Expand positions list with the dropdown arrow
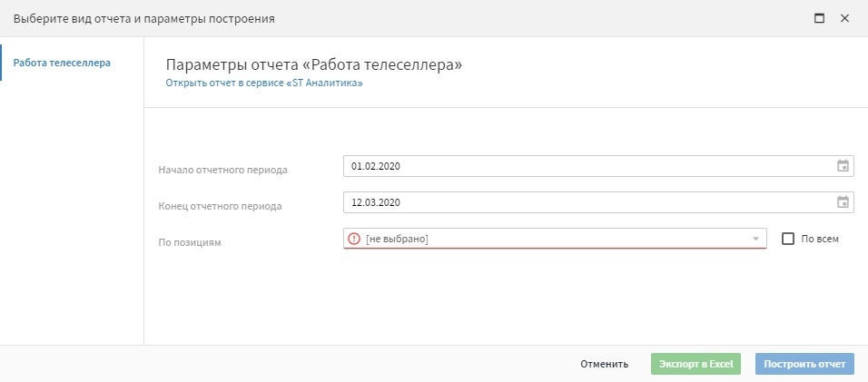Viewport: 868px width, 382px height. [755, 239]
